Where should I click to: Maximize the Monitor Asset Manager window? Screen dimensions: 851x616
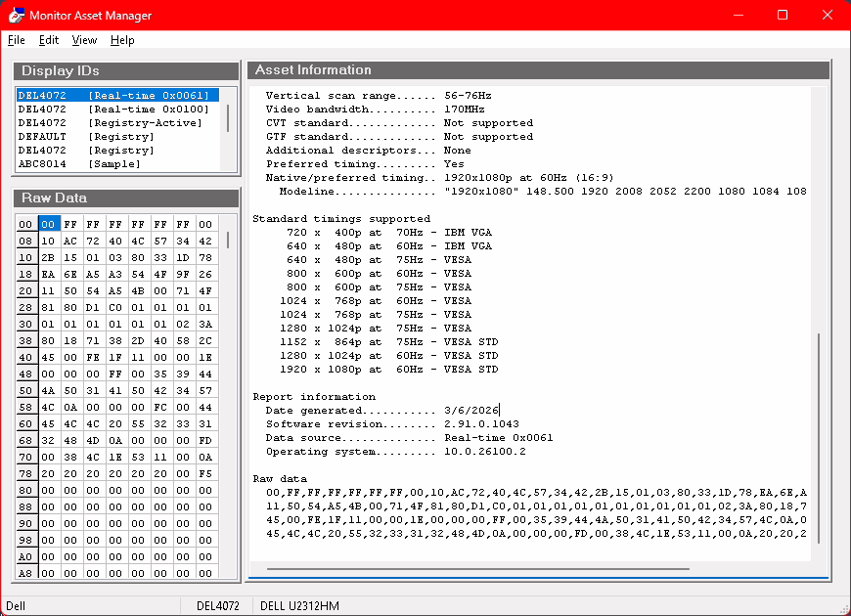(782, 15)
